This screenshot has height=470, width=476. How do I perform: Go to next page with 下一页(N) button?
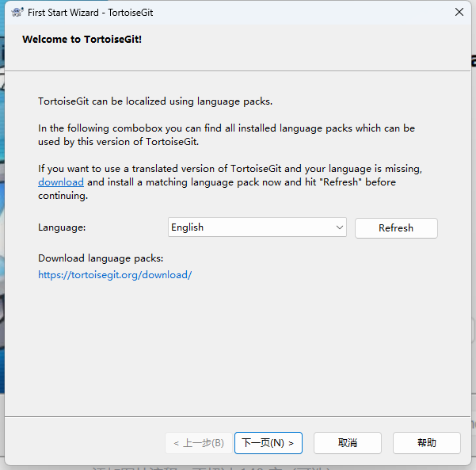(268, 443)
